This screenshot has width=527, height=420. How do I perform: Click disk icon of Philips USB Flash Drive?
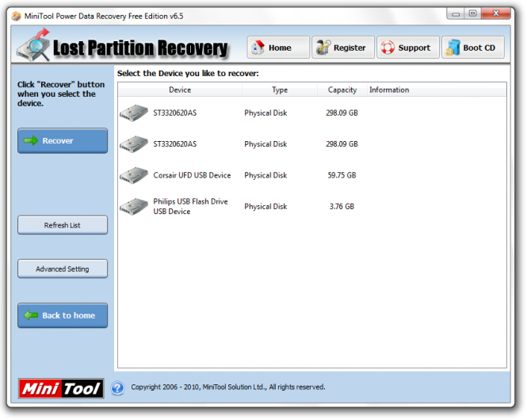[x=134, y=207]
